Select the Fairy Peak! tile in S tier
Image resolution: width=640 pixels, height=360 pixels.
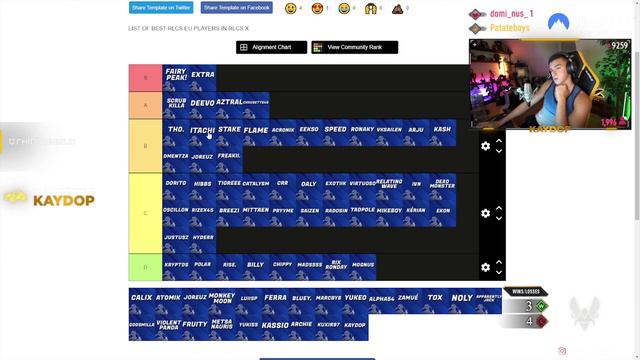point(176,78)
